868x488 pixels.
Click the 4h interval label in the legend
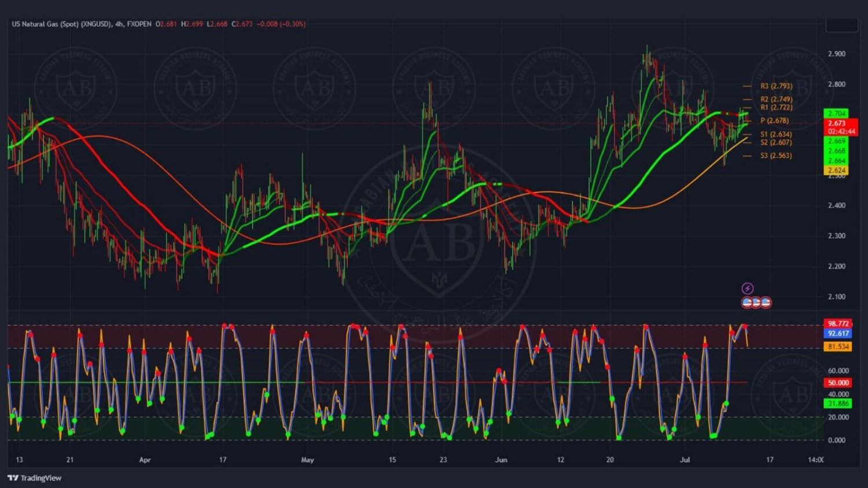point(119,24)
